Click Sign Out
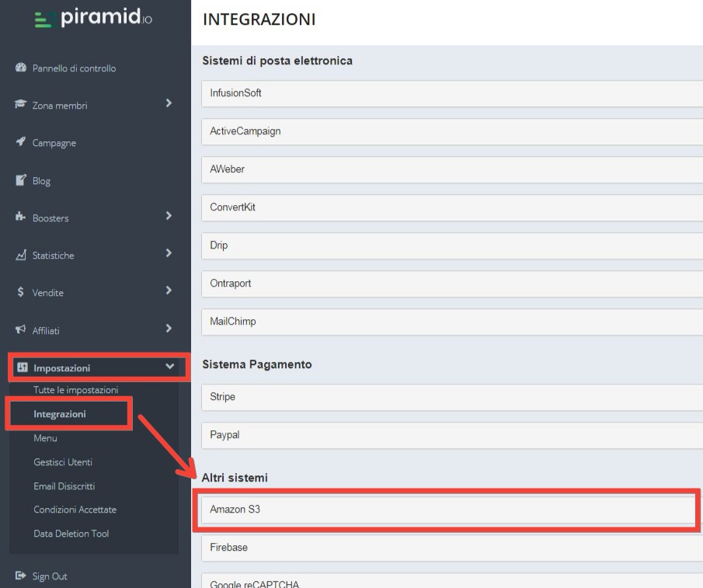Screen dimensions: 703x588 (50, 576)
